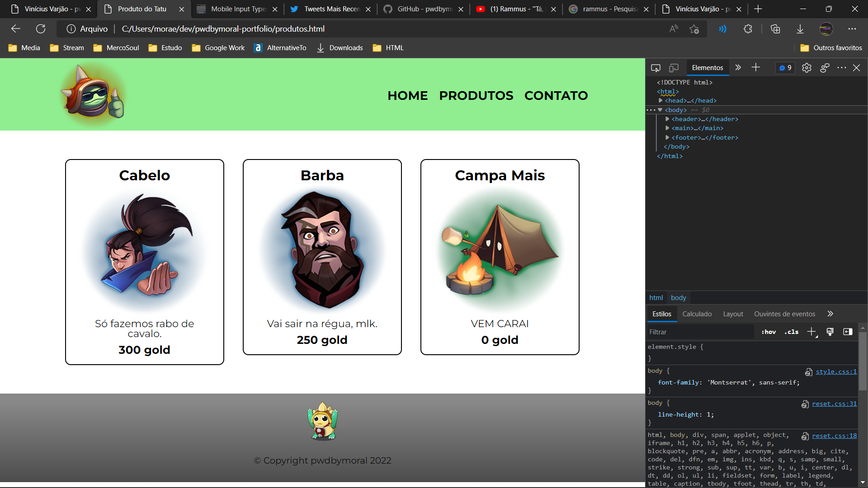Click the CONTATO navigation menu item
Viewport: 868px width, 488px height.
(x=556, y=95)
